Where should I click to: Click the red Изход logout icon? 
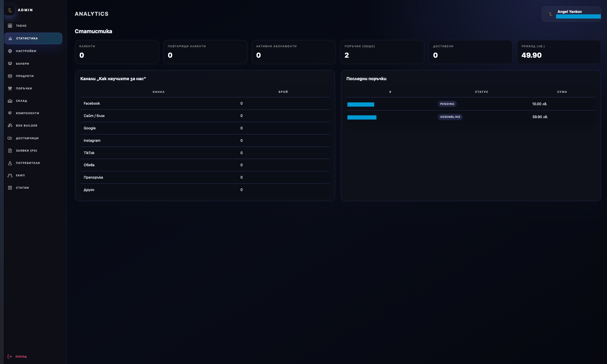pos(10,356)
